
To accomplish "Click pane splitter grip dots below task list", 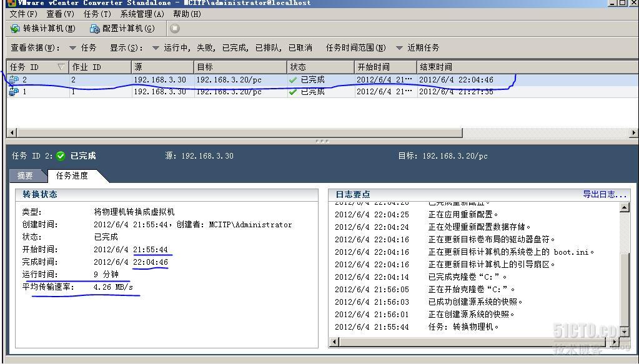I will pos(322,141).
